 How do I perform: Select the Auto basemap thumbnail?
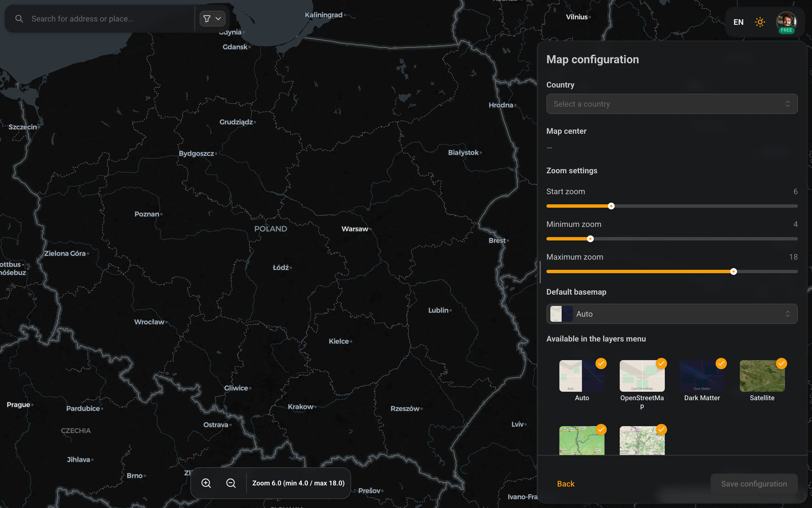click(x=582, y=376)
